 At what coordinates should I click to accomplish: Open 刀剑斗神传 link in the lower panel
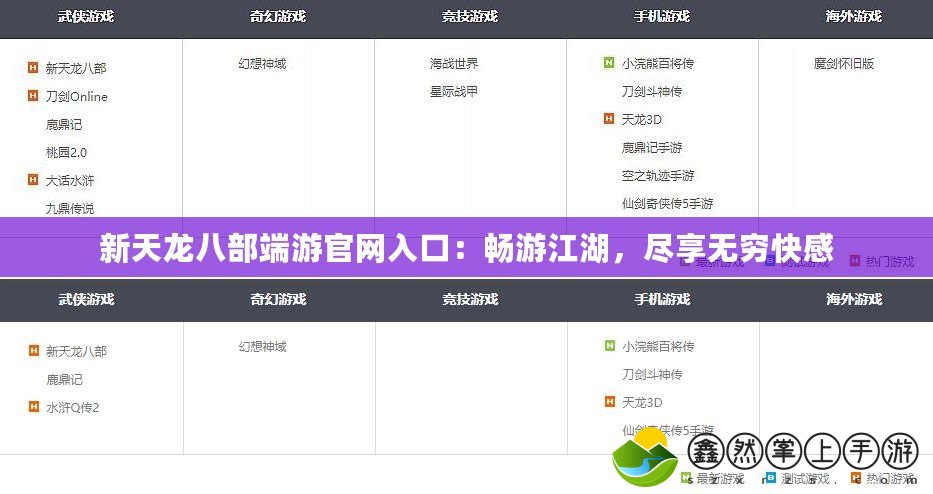click(652, 374)
